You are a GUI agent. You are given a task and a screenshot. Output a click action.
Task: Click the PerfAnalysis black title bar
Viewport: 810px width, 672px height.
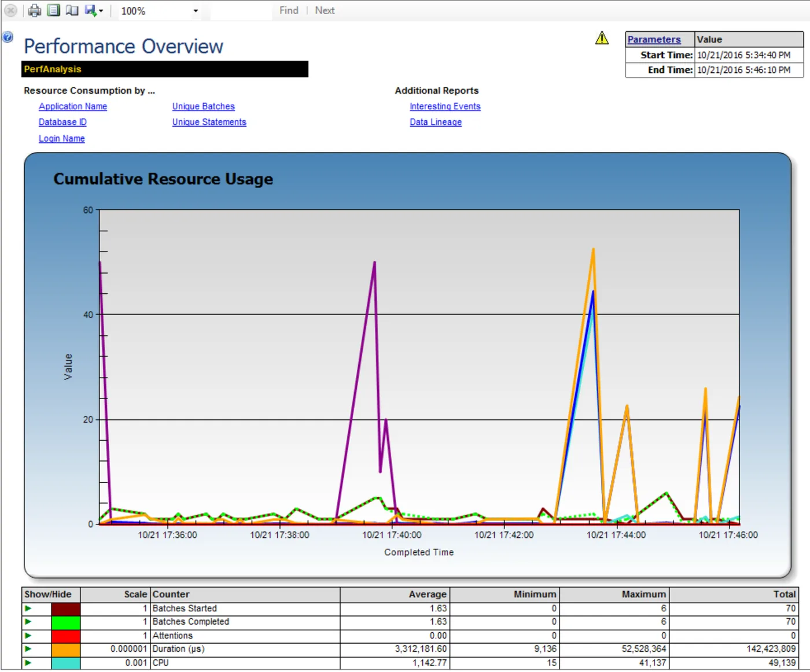click(x=165, y=69)
